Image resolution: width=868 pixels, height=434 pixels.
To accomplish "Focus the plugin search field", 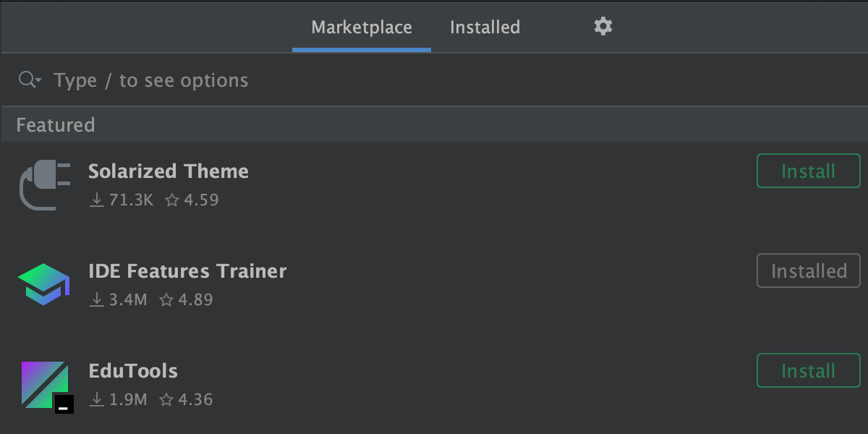I will coord(289,80).
